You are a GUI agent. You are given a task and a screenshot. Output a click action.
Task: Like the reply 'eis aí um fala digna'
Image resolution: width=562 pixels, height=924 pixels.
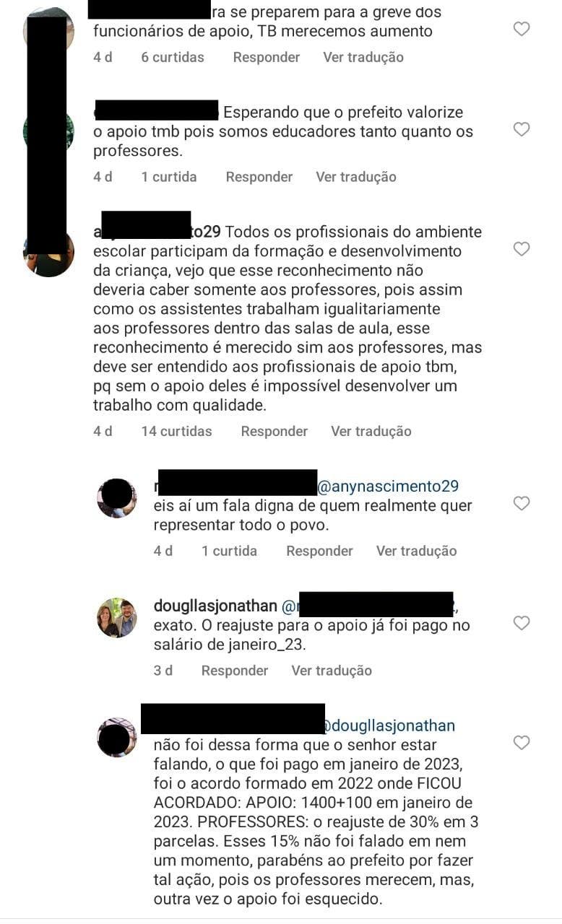521,503
